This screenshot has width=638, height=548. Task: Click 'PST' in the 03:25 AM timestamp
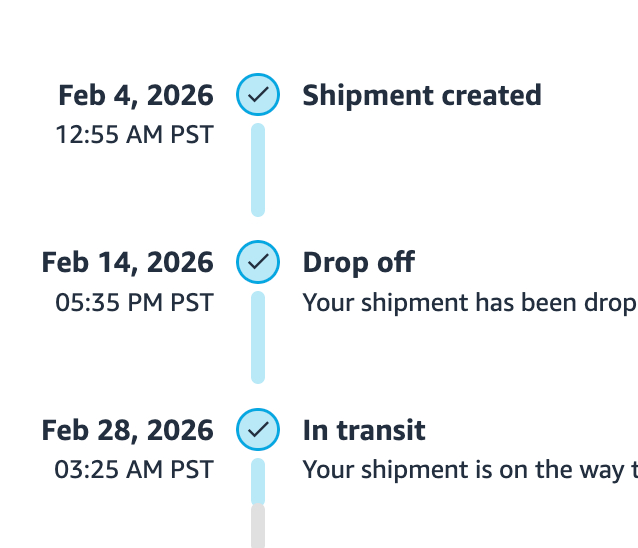point(191,469)
